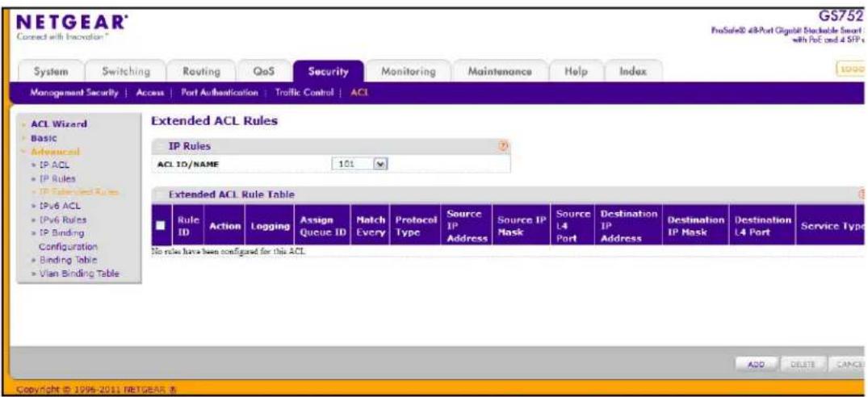This screenshot has width=868, height=397.
Task: Click the Logging column header
Action: point(269,226)
